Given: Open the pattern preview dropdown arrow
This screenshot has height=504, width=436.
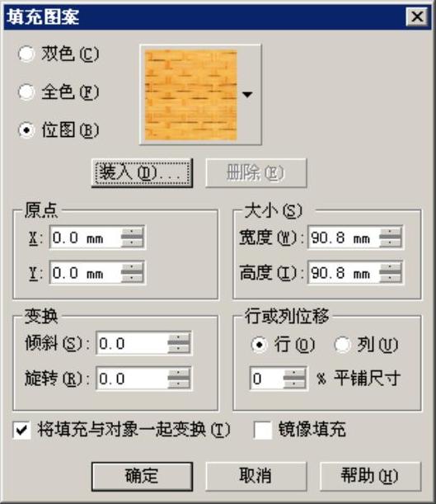Looking at the screenshot, I should click(247, 95).
